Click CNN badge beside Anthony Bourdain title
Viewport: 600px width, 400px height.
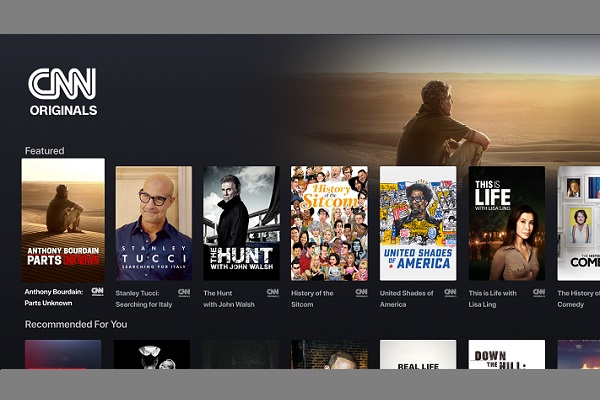(x=98, y=292)
